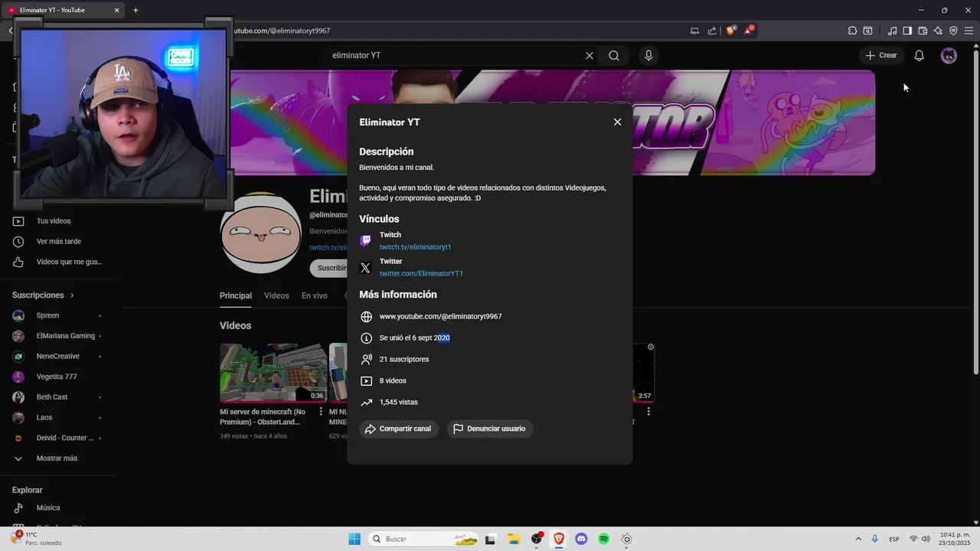Open Brave main hamburger menu

[969, 31]
